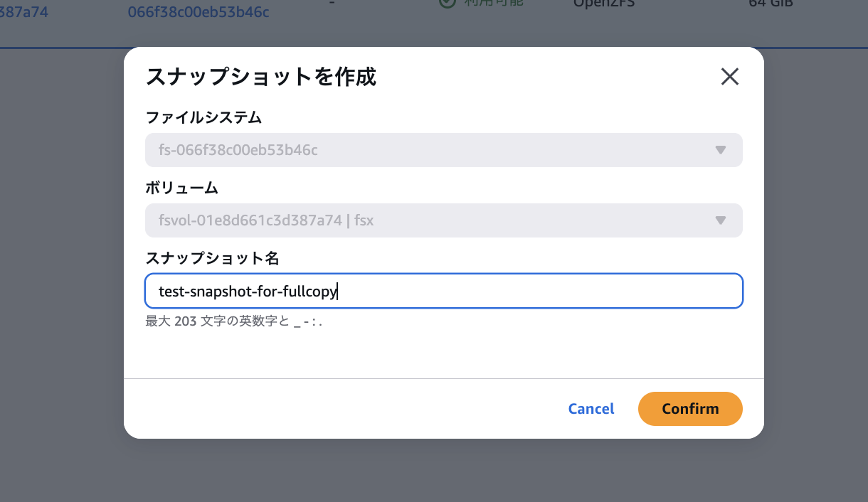The image size is (868, 502).
Task: Cancel the snapshot creation
Action: point(591,409)
